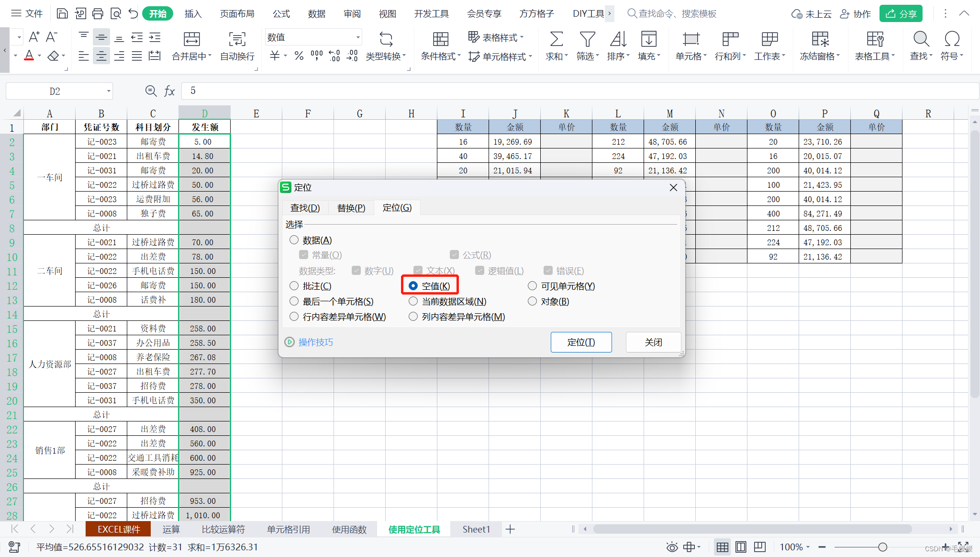Click the zoom slider handle

coord(882,547)
